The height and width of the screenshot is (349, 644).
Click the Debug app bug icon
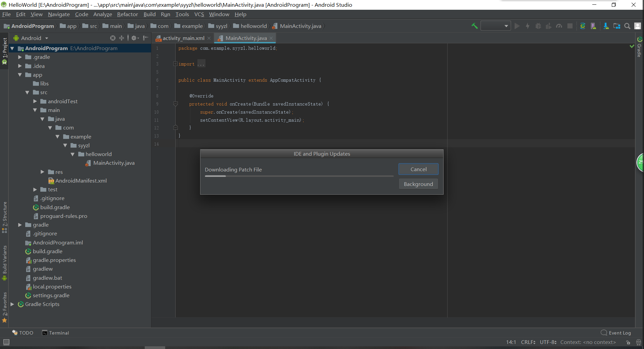(538, 26)
